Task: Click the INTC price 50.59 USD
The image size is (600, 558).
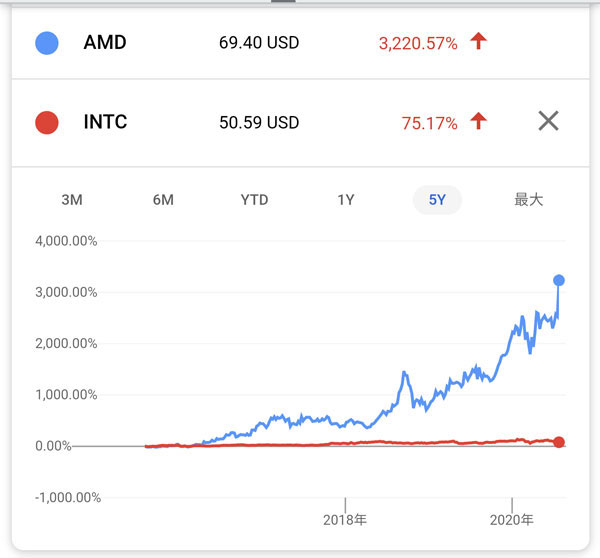Action: coord(259,123)
